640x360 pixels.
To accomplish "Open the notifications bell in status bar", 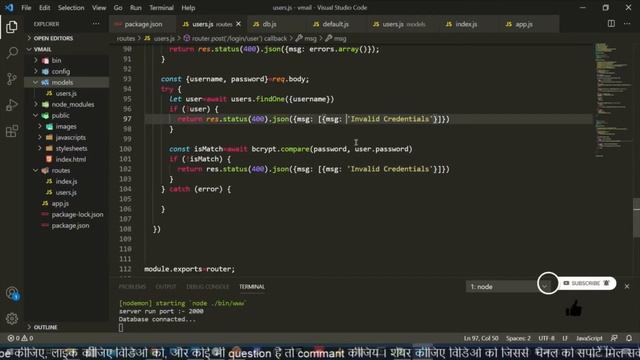I will pos(629,338).
